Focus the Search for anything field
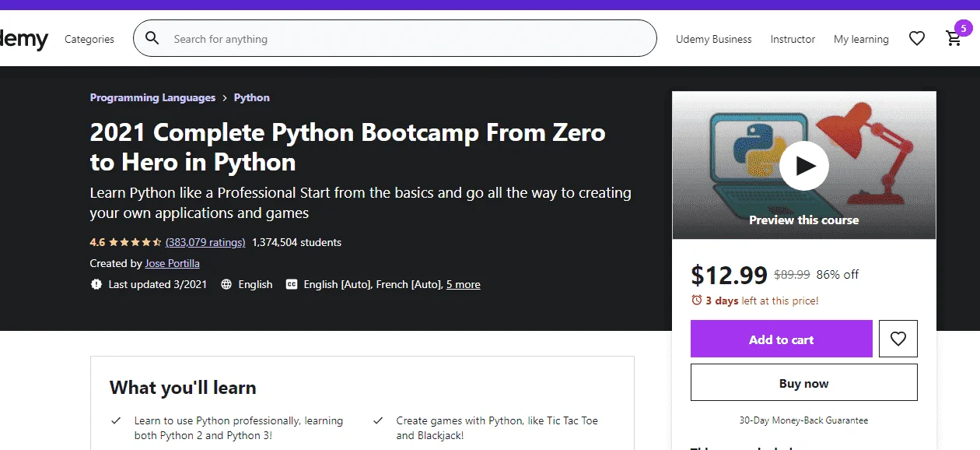This screenshot has width=980, height=450. [x=395, y=38]
